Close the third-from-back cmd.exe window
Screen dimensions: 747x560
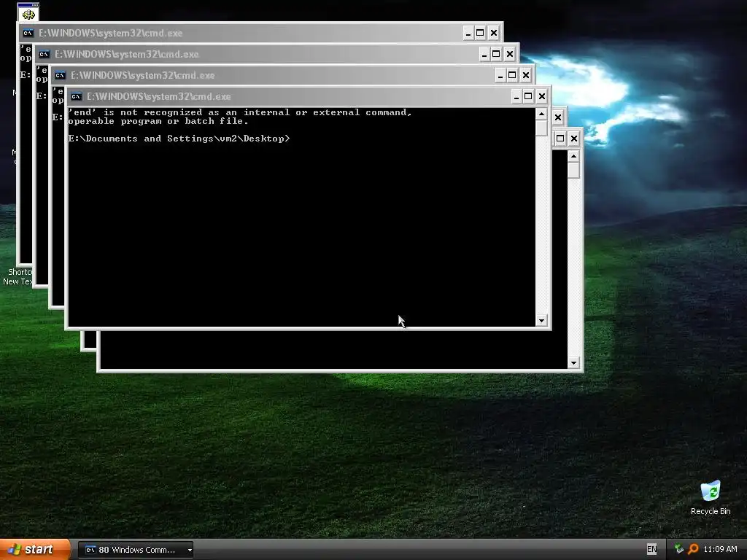pos(525,75)
